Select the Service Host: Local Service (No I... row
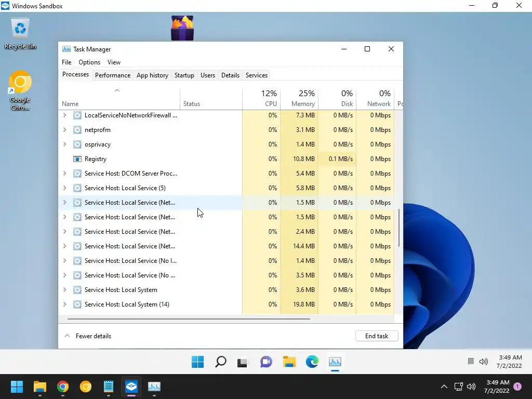This screenshot has height=399, width=532. tap(227, 261)
